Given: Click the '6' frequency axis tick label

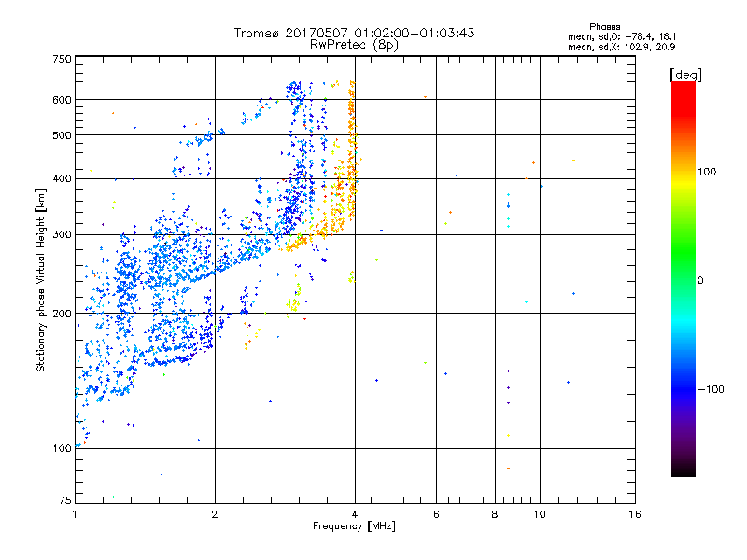Looking at the screenshot, I should (436, 514).
